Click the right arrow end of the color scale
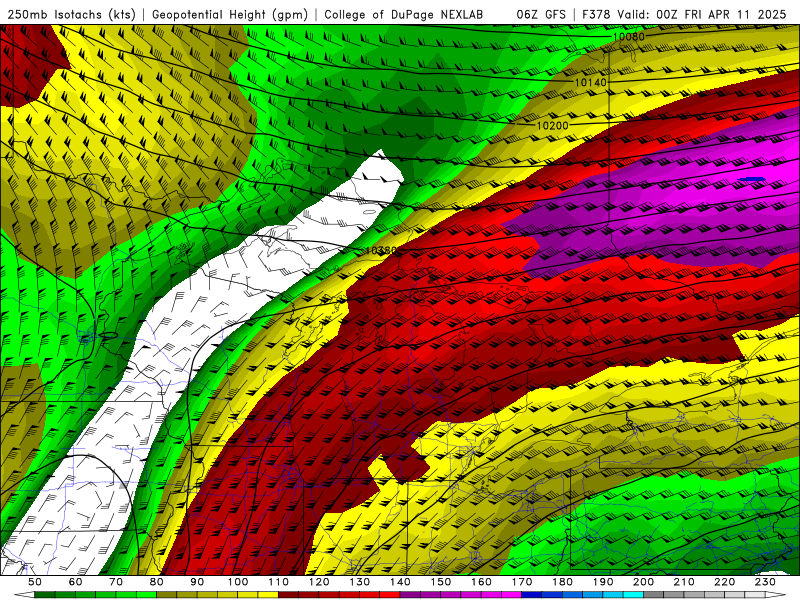800x600 pixels. pos(776,595)
